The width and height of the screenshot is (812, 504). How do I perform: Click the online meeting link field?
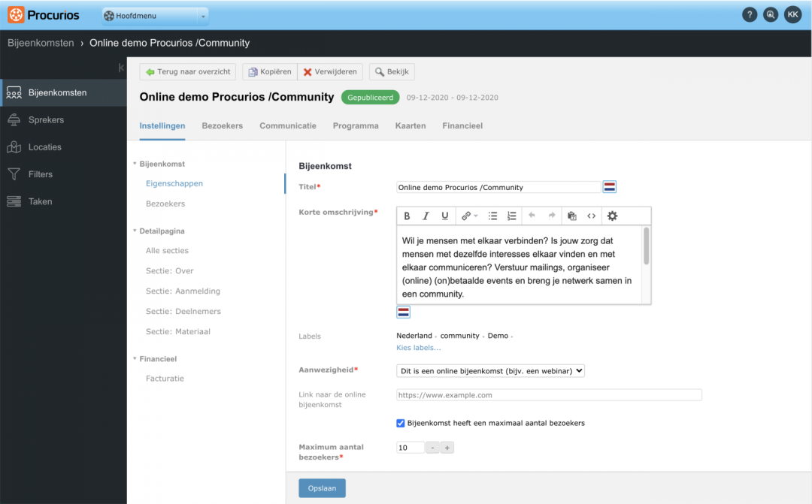549,395
